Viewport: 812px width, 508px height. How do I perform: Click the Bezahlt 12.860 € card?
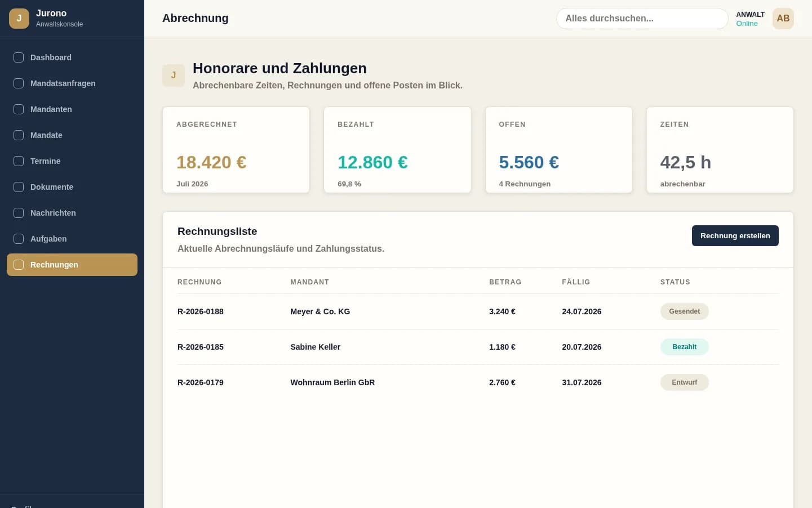[x=397, y=150]
